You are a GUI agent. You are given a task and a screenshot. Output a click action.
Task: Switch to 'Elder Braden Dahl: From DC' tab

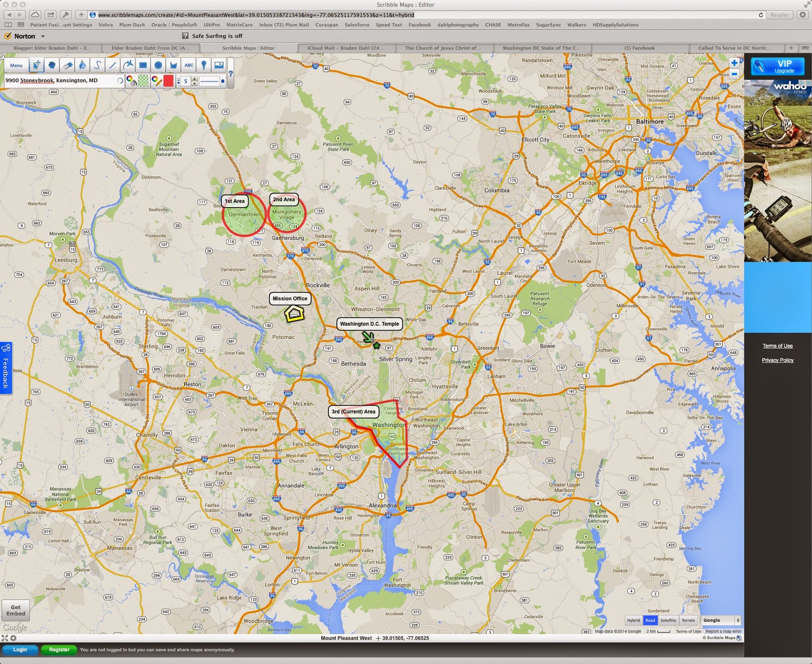click(150, 48)
